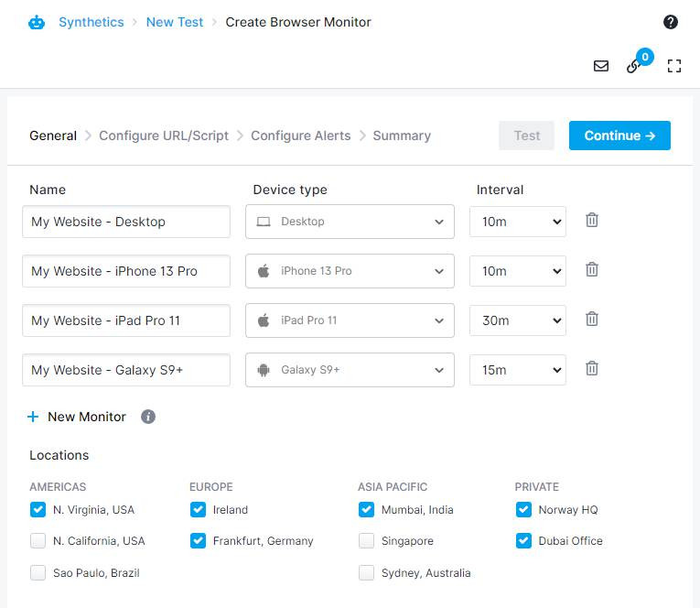
Task: Click the Continue button
Action: click(619, 136)
